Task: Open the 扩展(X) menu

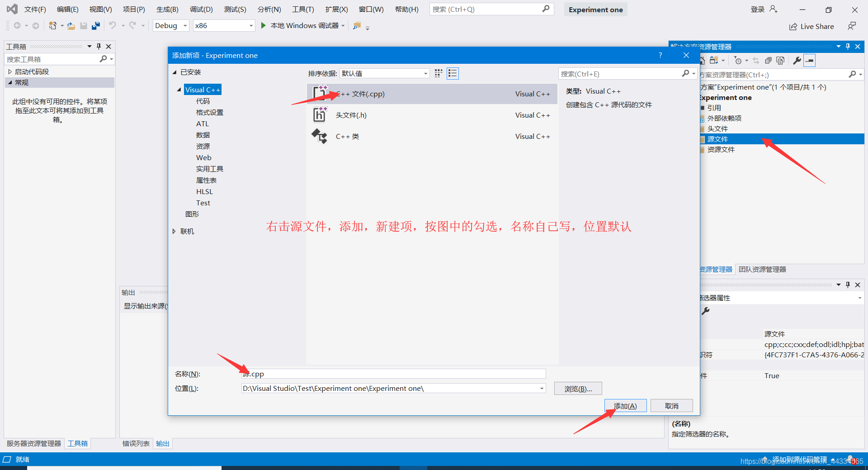Action: click(x=337, y=9)
